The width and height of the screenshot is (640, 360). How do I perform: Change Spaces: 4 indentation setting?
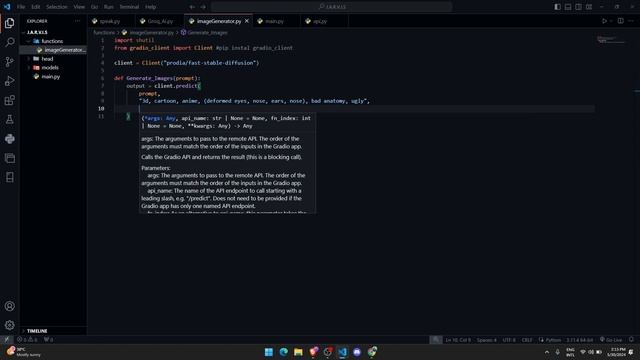[x=487, y=340]
